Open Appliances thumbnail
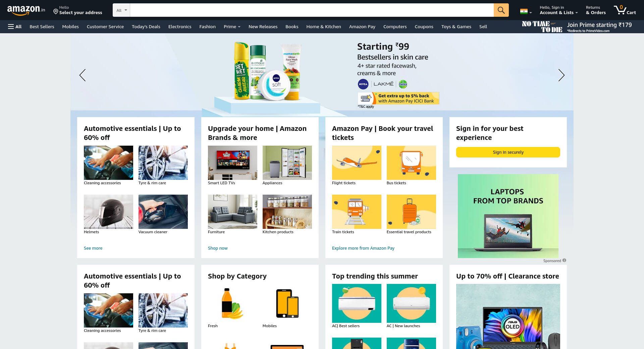 point(287,163)
